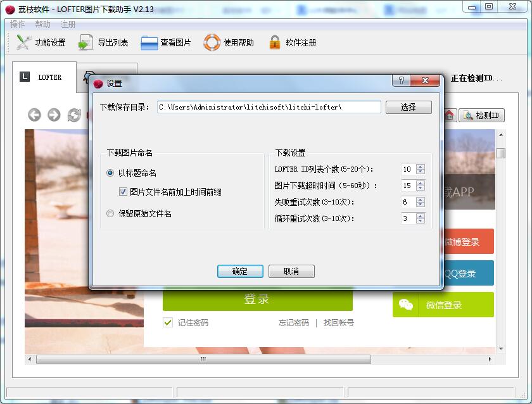The height and width of the screenshot is (404, 532).
Task: Click the home icon near 检测ID
Action: click(x=449, y=115)
